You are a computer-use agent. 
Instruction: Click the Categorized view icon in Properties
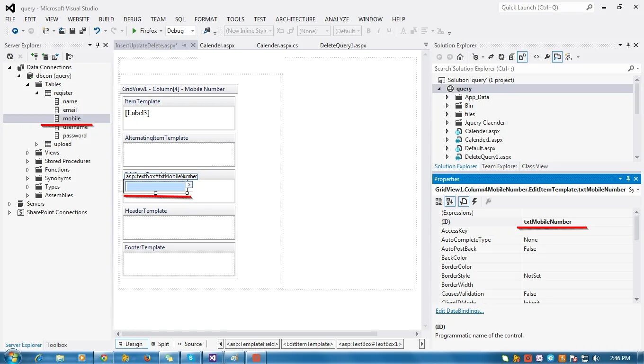(x=439, y=201)
